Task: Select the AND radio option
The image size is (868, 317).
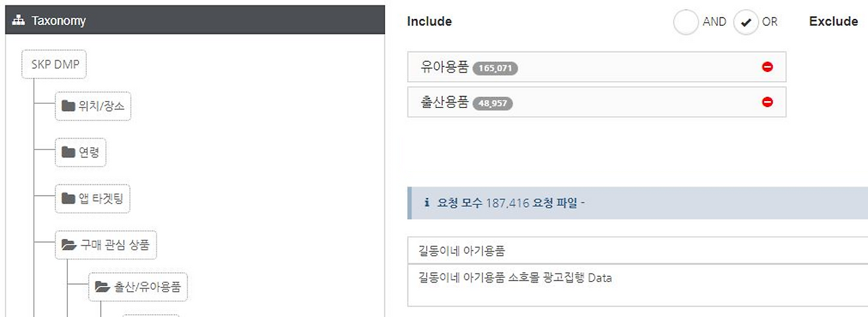Action: [686, 22]
